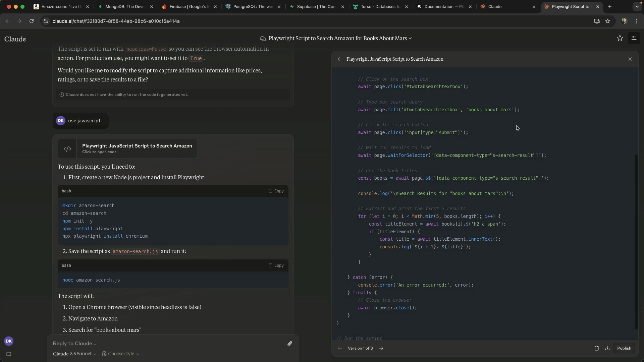
Task: Click the browser forward arrow
Action: 19,21
